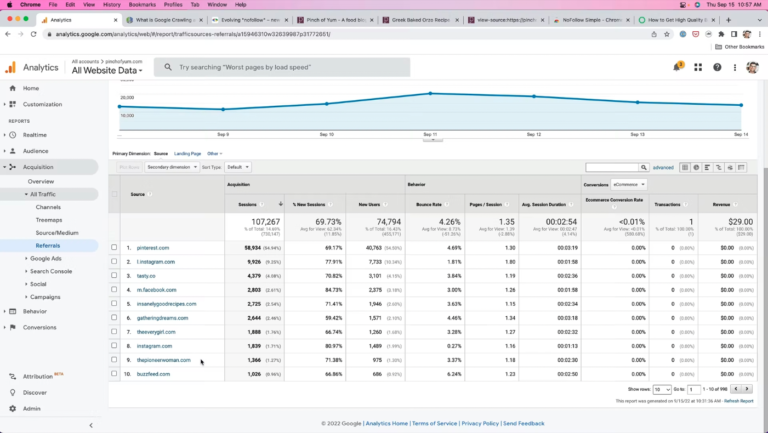768x433 pixels.
Task: Click the Go to page number field
Action: [694, 389]
